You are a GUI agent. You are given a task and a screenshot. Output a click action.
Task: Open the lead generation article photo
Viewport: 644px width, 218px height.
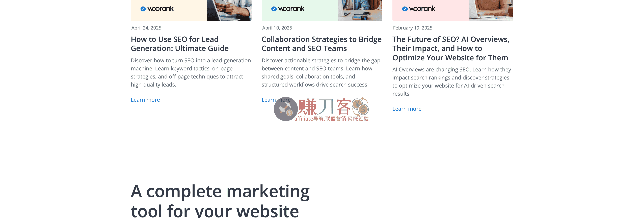coord(229,11)
